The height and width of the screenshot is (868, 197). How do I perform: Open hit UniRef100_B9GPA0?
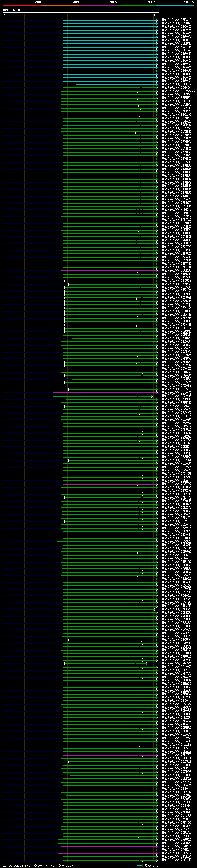(177, 125)
